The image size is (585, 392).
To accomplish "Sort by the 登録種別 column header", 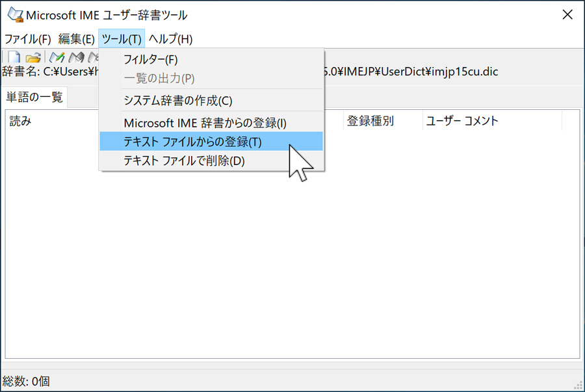I will (383, 121).
